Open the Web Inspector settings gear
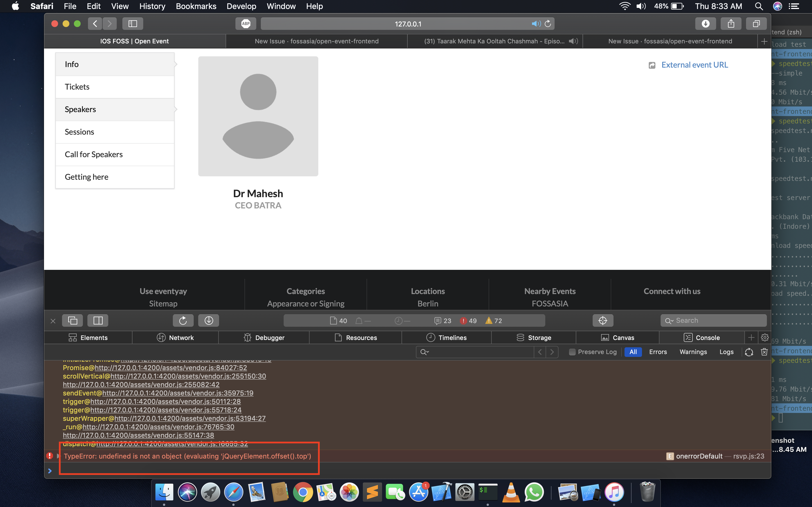This screenshot has width=812, height=507. [x=765, y=337]
